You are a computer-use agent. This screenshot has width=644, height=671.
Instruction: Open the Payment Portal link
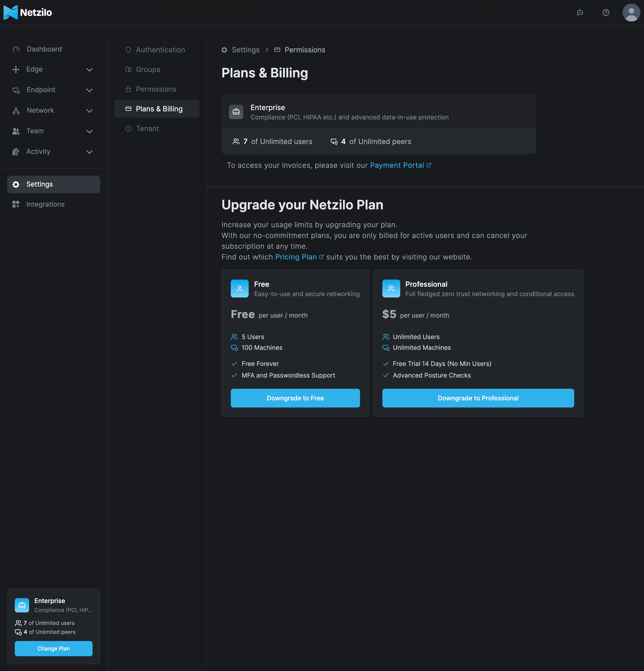click(x=400, y=165)
